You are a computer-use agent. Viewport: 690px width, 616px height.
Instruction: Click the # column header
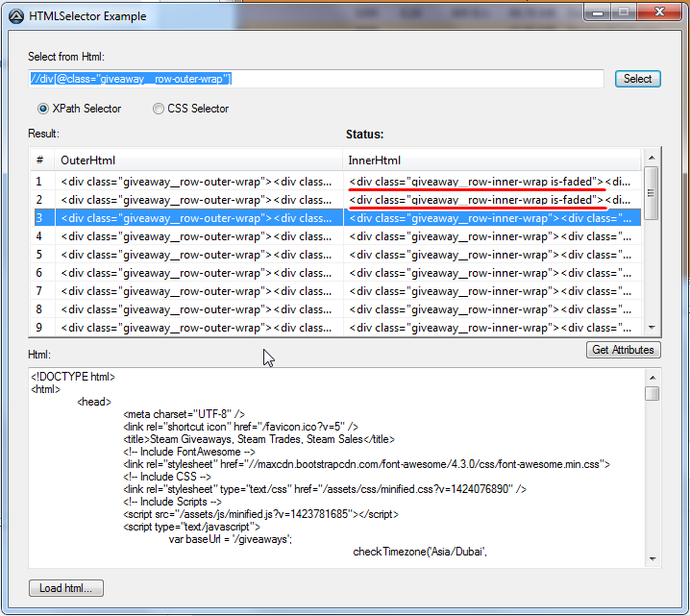click(x=40, y=160)
